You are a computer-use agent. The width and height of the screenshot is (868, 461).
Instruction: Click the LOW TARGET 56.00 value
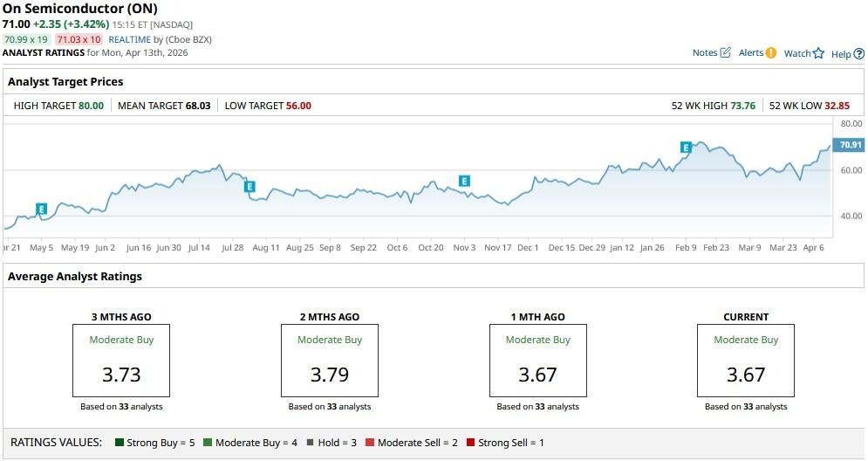coord(298,106)
